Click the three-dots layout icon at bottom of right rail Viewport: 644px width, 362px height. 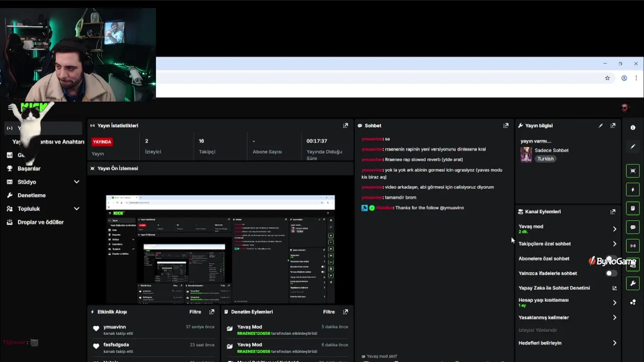[x=633, y=302]
